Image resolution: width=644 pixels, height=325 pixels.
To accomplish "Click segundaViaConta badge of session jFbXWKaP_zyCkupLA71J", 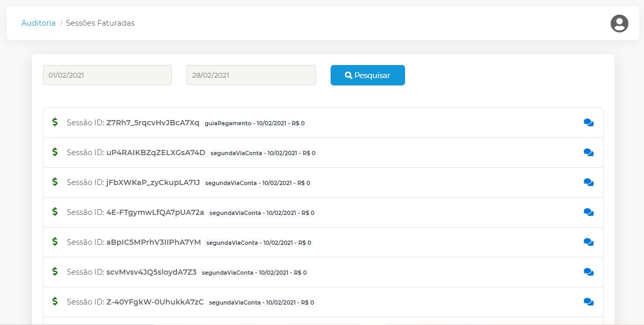I will [258, 183].
